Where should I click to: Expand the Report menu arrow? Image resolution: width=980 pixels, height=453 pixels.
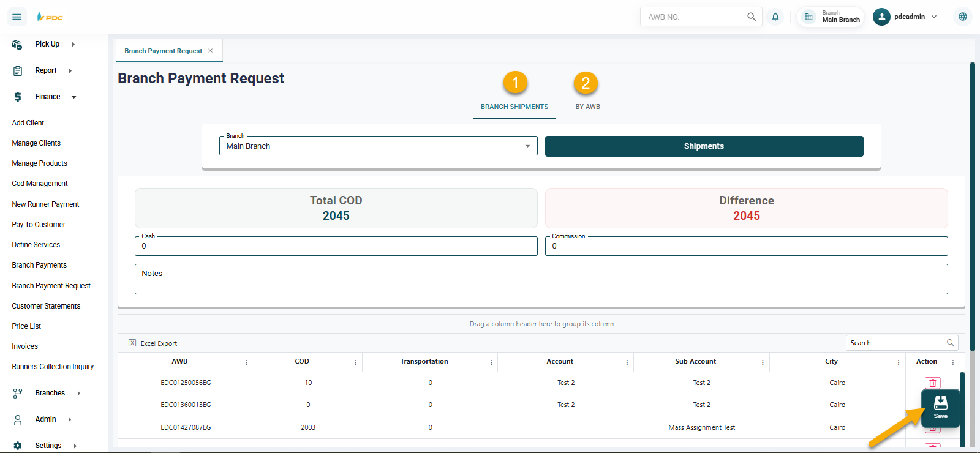pos(70,71)
